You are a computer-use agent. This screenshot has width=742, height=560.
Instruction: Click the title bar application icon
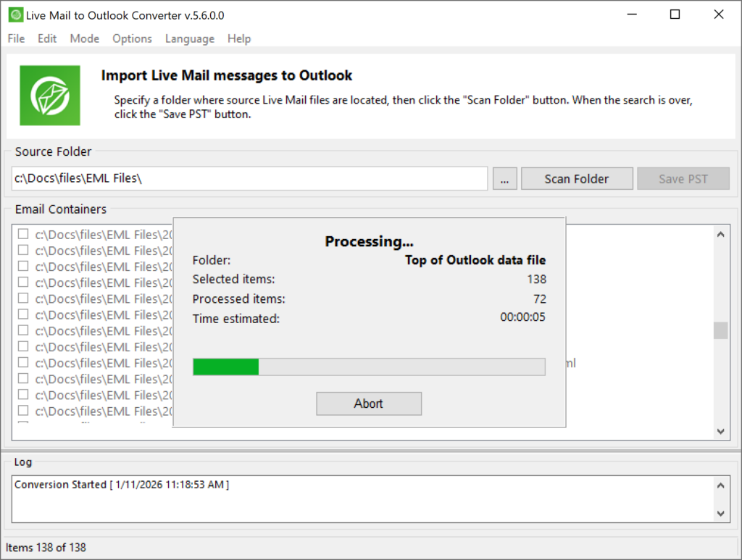(16, 14)
